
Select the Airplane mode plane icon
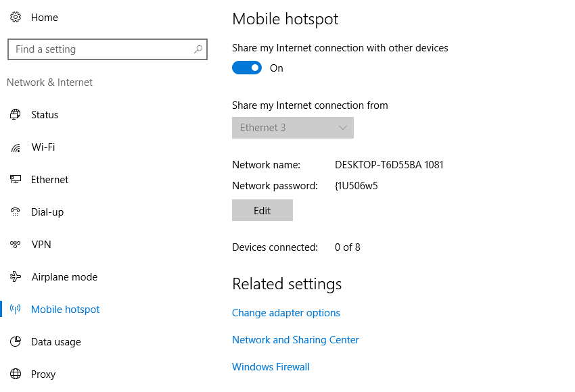pos(16,276)
